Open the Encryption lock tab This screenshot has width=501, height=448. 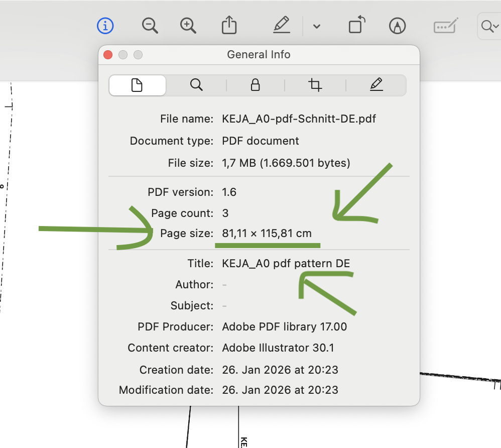click(x=255, y=85)
